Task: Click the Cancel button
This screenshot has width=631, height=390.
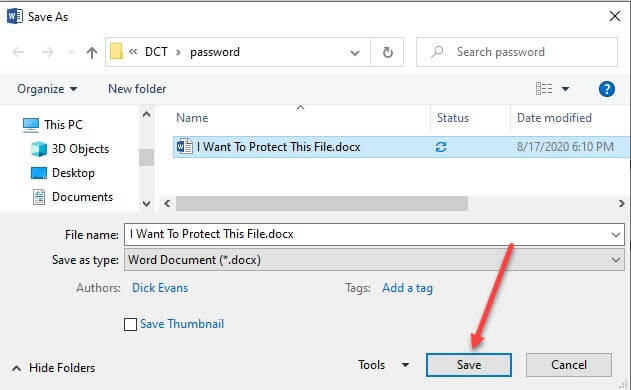Action: (569, 365)
